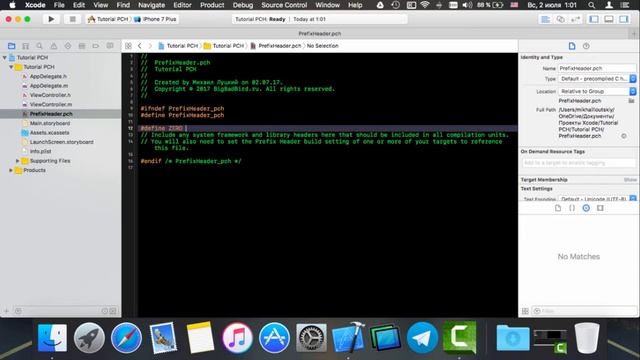
Task: Open the Edit menu
Action: pos(79,5)
